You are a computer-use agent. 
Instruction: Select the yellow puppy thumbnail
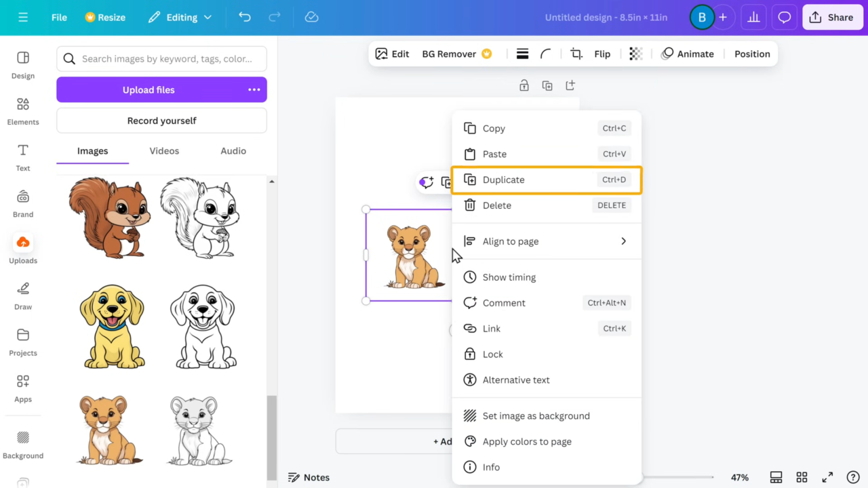click(112, 327)
